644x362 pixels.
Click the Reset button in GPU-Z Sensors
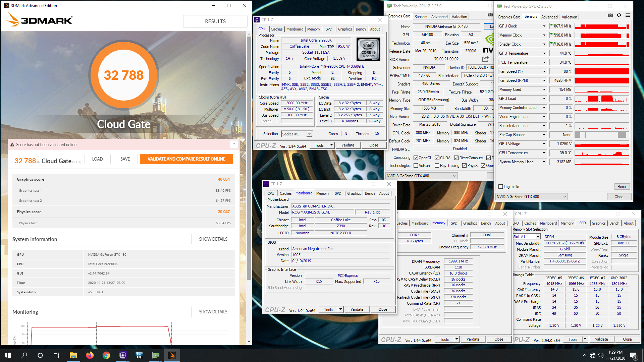click(622, 187)
